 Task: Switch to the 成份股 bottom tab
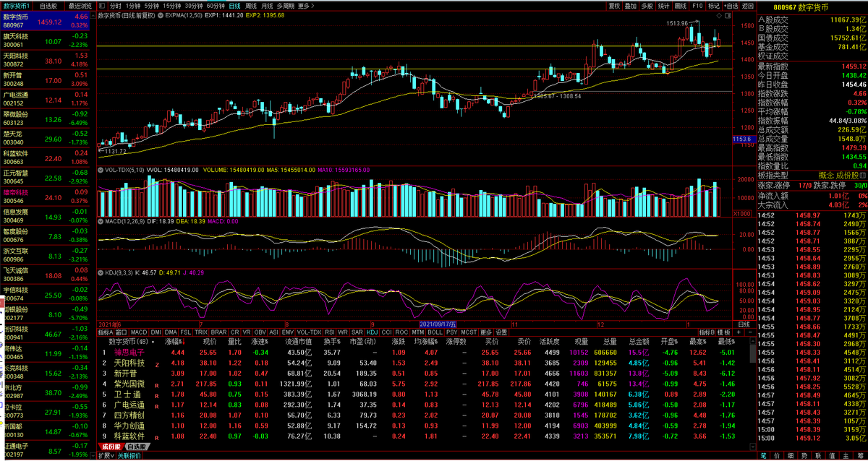tap(112, 447)
